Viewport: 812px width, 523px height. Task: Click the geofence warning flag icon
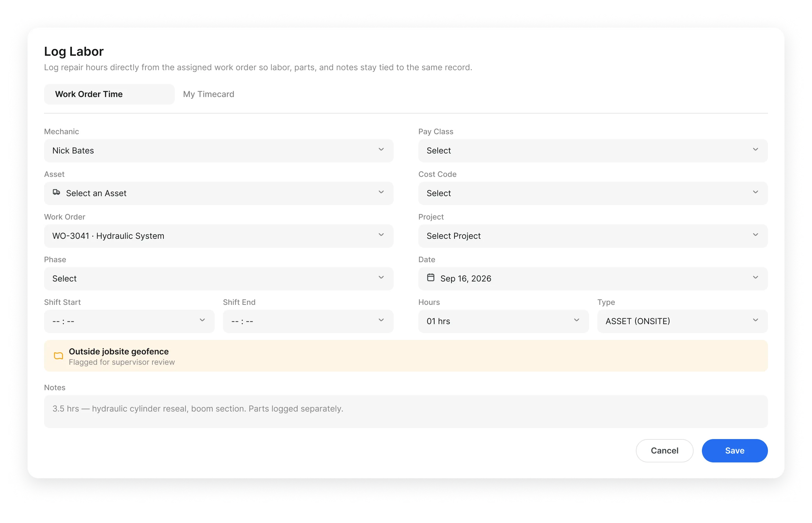pos(58,356)
